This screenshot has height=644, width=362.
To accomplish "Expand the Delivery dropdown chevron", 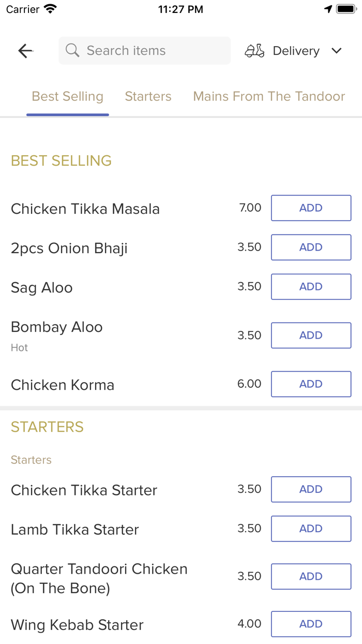I will pyautogui.click(x=337, y=51).
